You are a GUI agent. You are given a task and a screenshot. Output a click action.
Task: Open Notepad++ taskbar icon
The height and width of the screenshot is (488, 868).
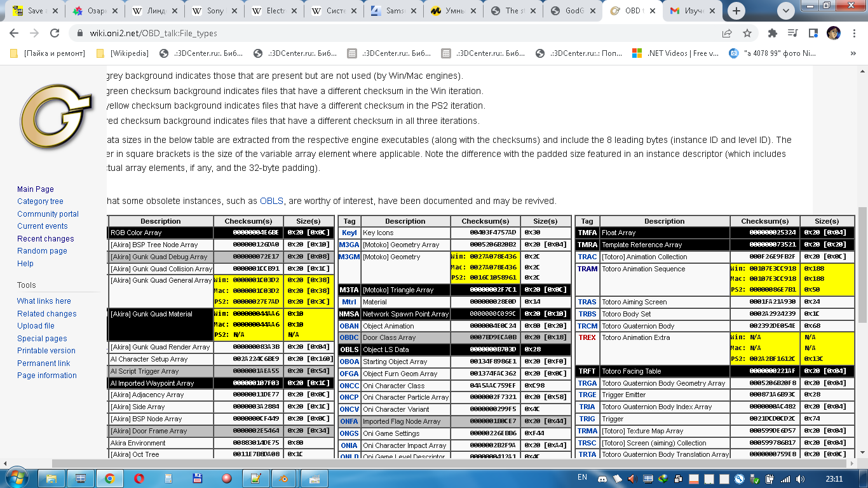click(255, 478)
